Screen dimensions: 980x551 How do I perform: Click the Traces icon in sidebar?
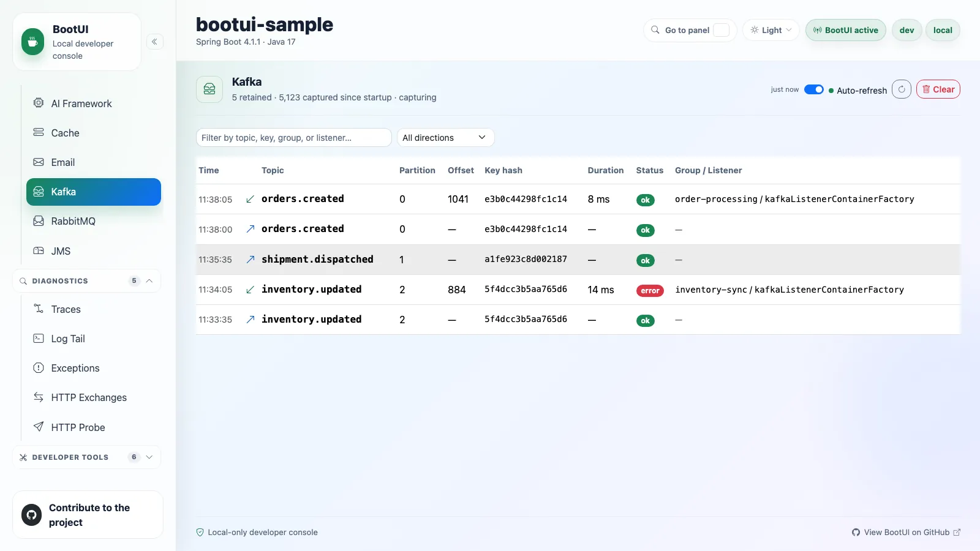click(39, 309)
